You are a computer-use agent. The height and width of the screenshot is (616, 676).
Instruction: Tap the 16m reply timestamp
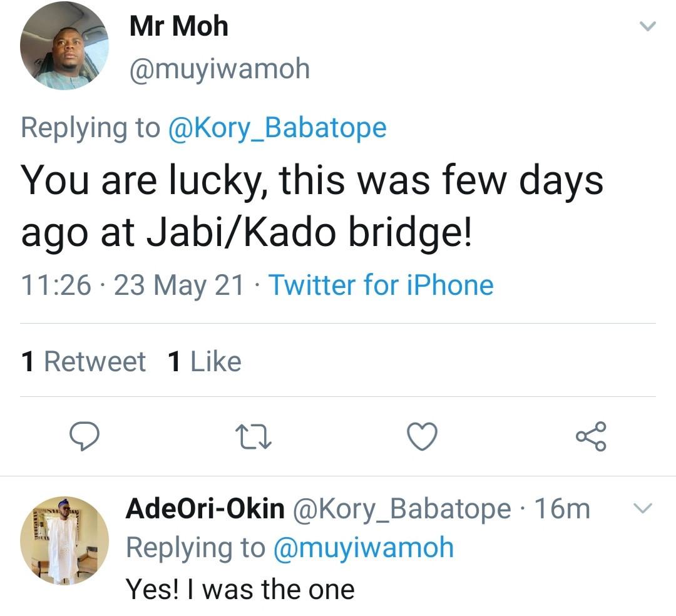coord(562,509)
